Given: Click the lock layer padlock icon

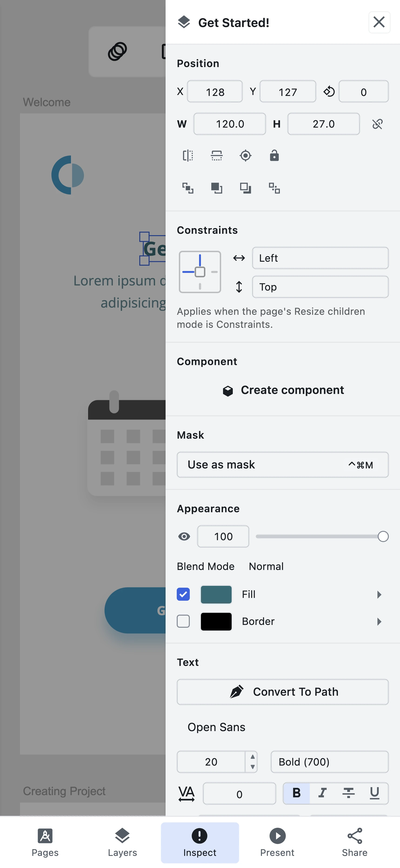Looking at the screenshot, I should tap(274, 156).
